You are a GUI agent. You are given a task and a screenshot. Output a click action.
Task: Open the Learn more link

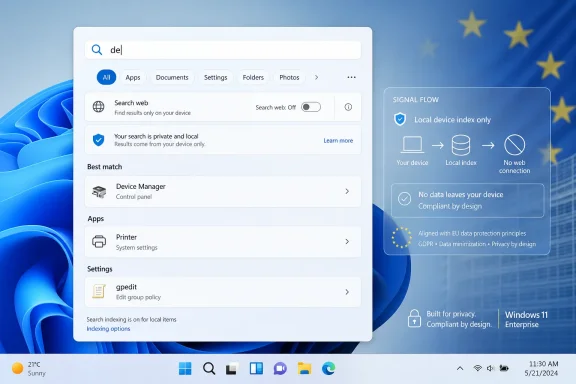click(338, 140)
